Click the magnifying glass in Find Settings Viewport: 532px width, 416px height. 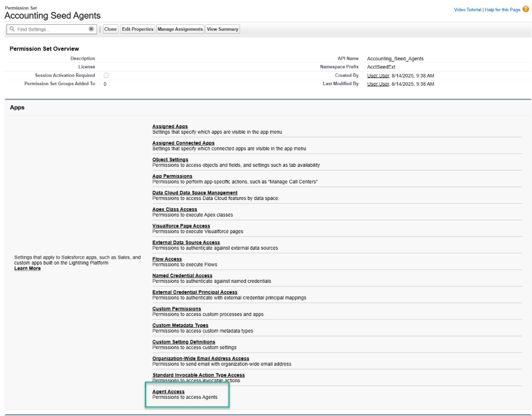12,28
